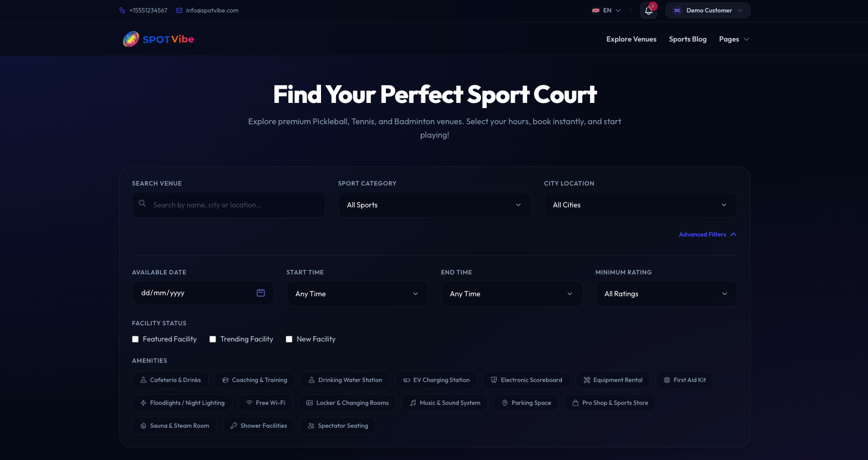The image size is (868, 460).
Task: Toggle the Parking Space amenity chip
Action: click(x=526, y=403)
